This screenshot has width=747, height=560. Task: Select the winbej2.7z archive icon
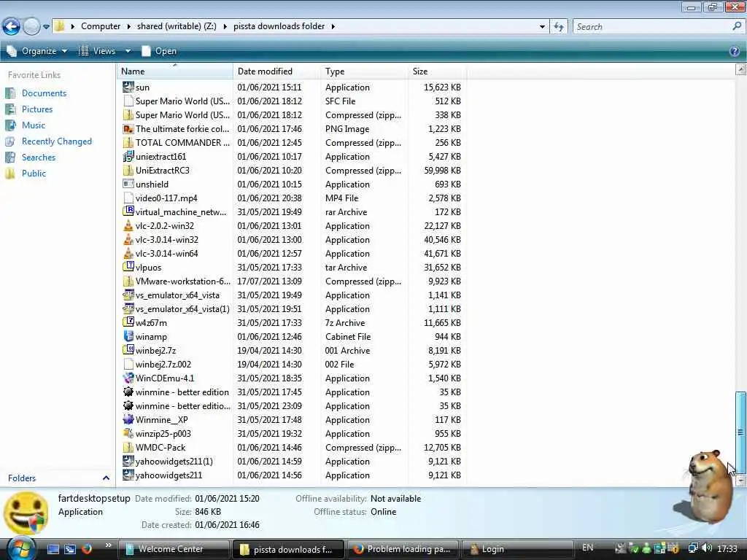click(x=128, y=350)
